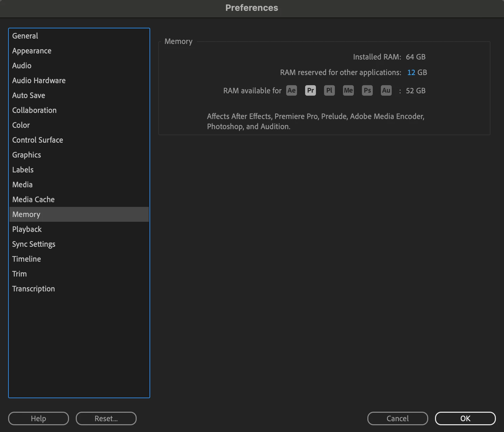Select Timeline preferences
Screen dimensions: 504x432
[79, 259]
